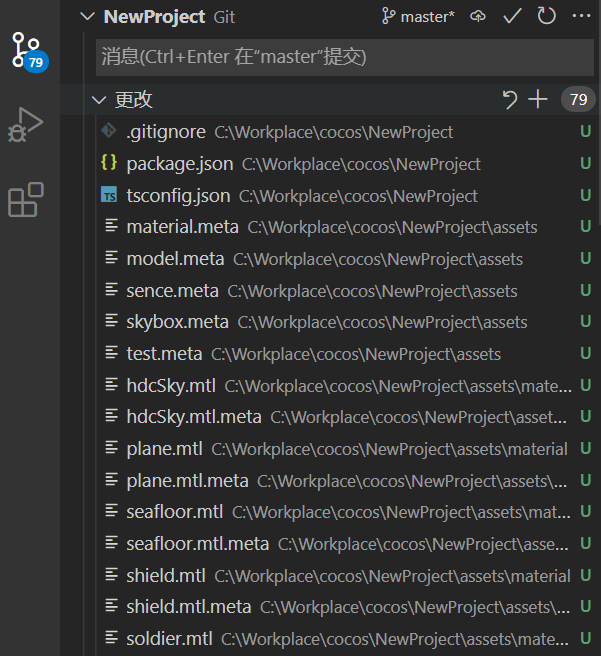Viewport: 601px width, 656px height.
Task: Publish changes with cloud upload icon
Action: (478, 17)
